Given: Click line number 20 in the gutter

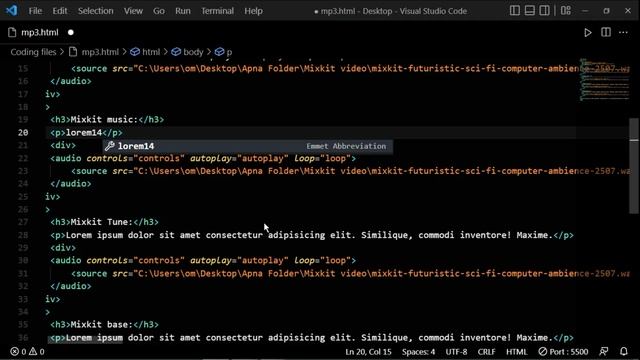Looking at the screenshot, I should 23,132.
